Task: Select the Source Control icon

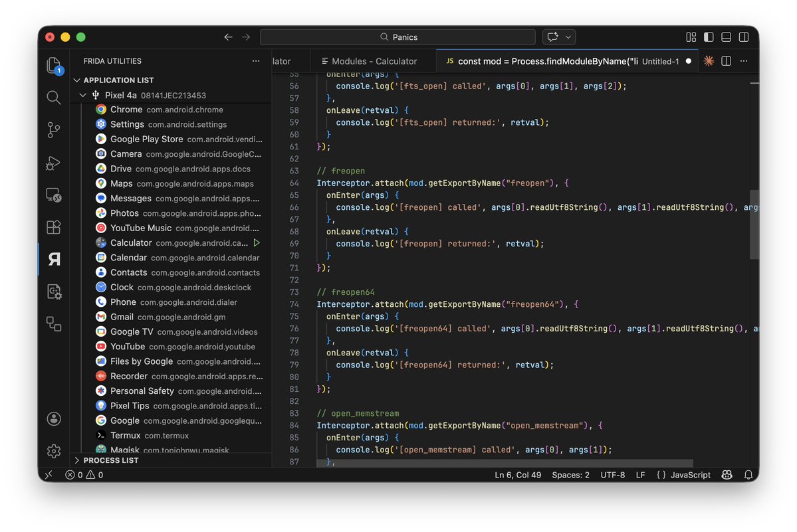Action: (x=53, y=130)
